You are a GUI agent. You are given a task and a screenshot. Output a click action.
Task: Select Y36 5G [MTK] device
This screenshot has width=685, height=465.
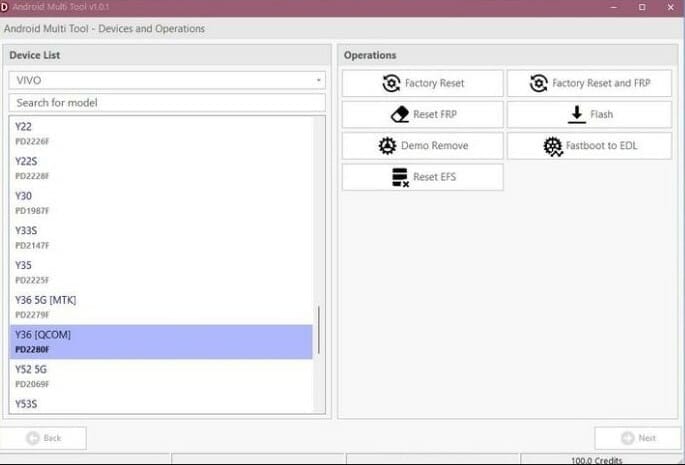pos(160,306)
